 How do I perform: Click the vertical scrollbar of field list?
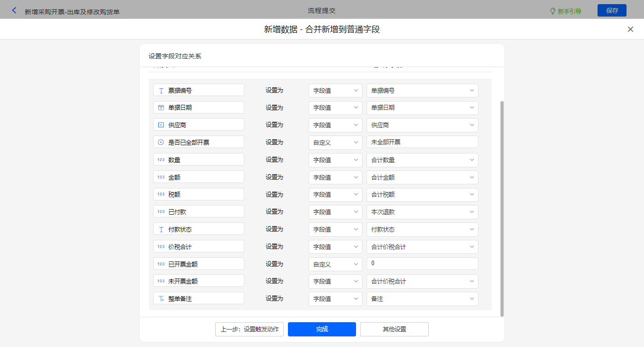[502, 207]
